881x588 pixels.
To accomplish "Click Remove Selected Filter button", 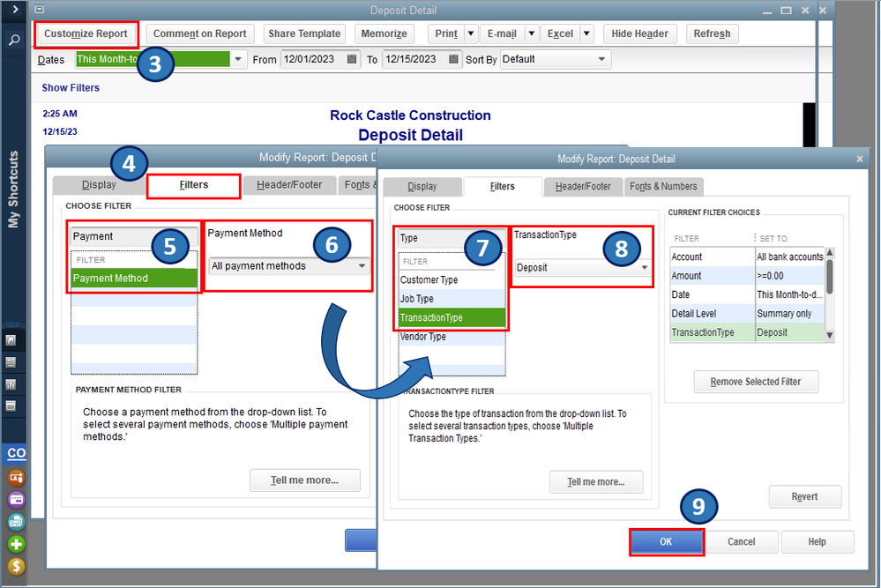I will pos(756,382).
